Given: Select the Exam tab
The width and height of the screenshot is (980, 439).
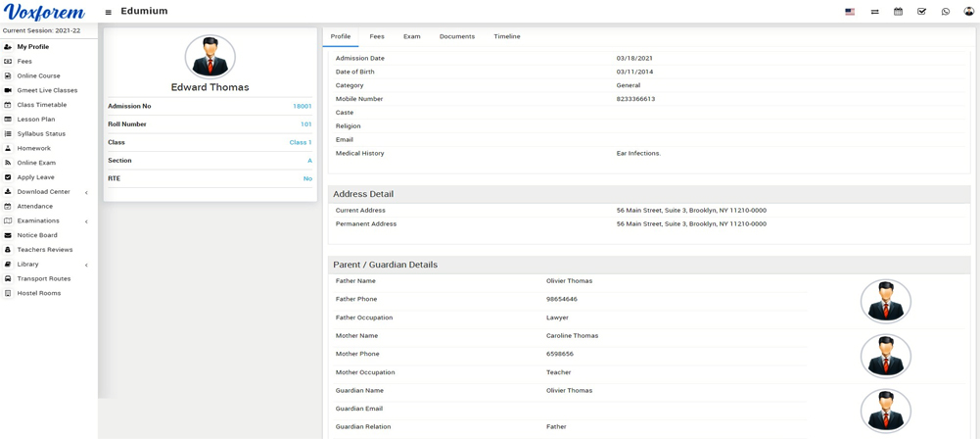Looking at the screenshot, I should click(411, 36).
